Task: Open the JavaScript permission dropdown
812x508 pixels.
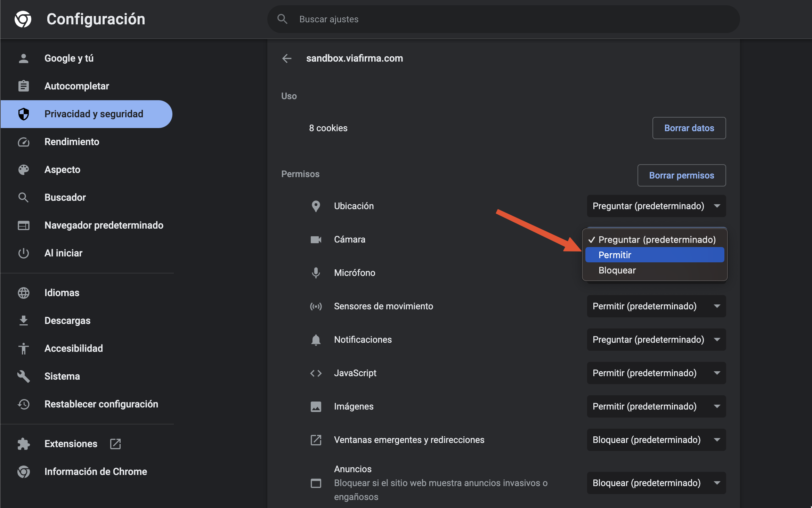Action: click(656, 373)
